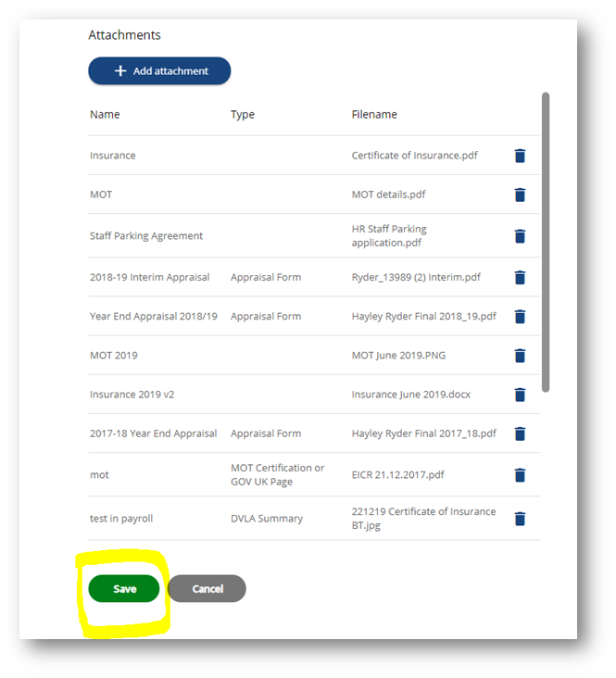Viewport: 616px width, 678px height.
Task: Select the Filename column header
Action: tap(374, 115)
